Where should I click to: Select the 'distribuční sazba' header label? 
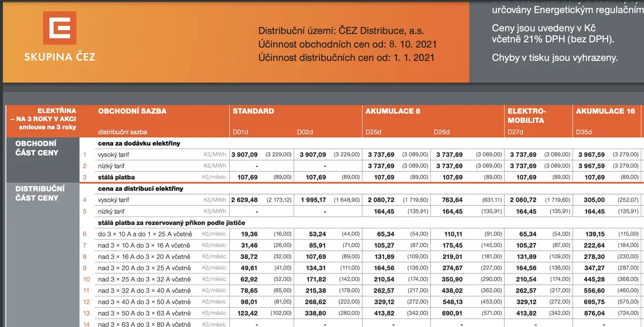pyautogui.click(x=122, y=131)
